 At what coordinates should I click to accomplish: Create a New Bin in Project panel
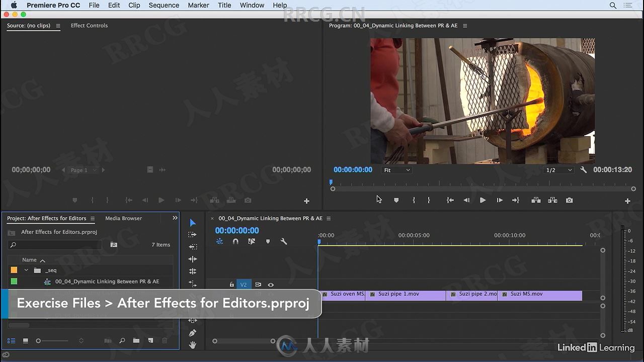[136, 341]
